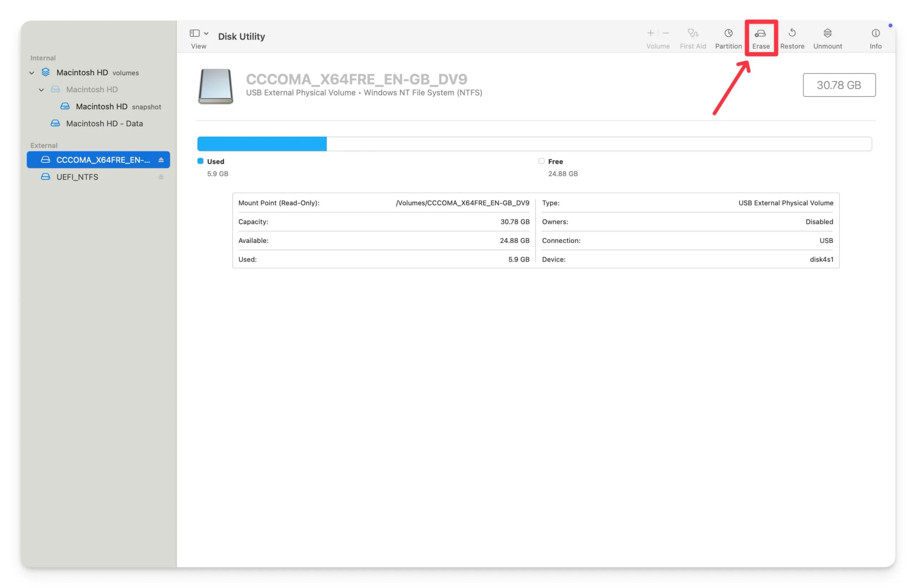Click the Device value disk4s1

[x=821, y=259]
